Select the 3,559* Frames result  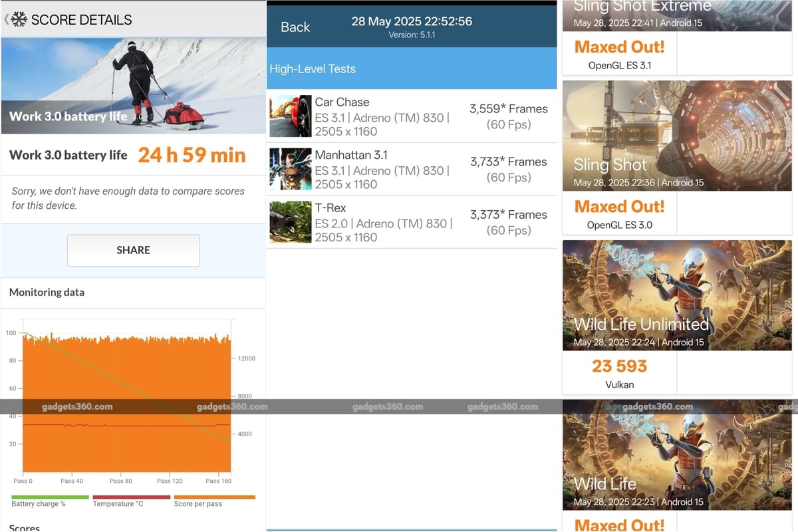click(x=509, y=108)
